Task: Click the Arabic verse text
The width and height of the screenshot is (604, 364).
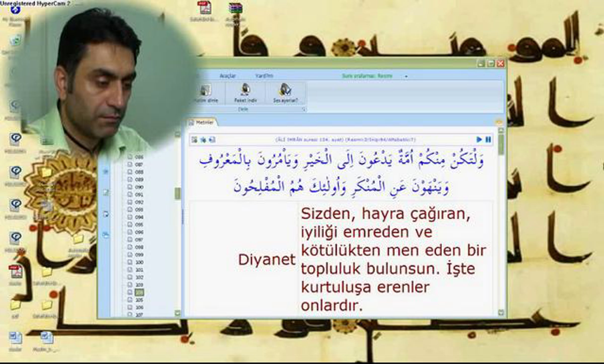Action: [x=341, y=173]
